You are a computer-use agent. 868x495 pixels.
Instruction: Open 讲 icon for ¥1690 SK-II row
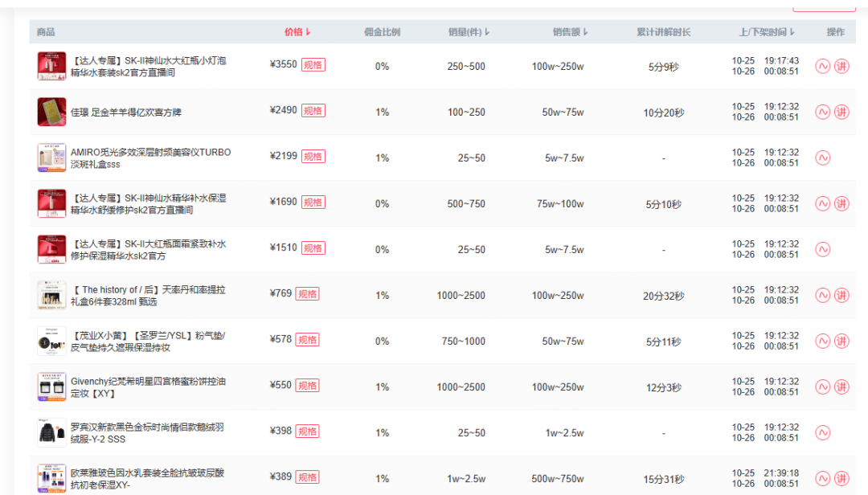point(841,204)
